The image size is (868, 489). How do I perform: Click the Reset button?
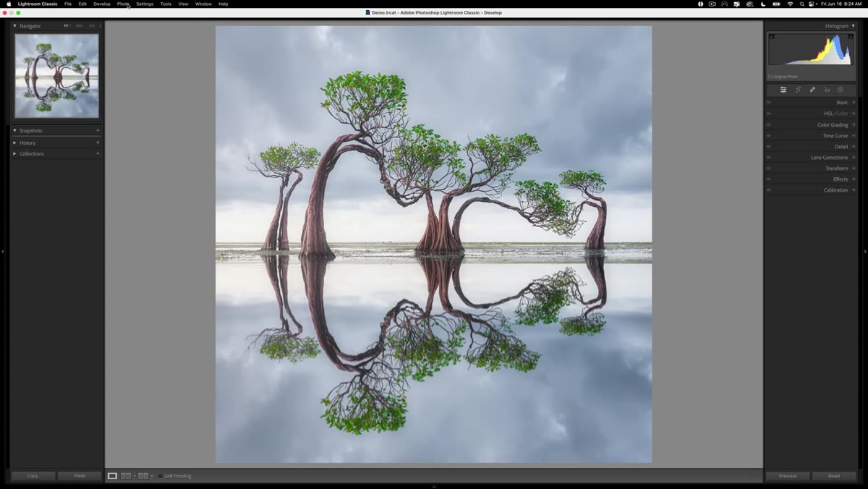pyautogui.click(x=834, y=476)
